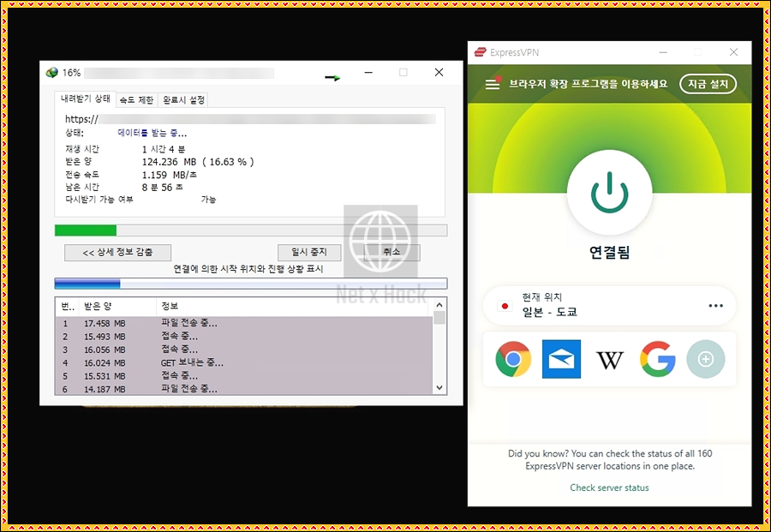Image resolution: width=771 pixels, height=532 pixels.
Task: Select connection row 6 with 14.187 MB
Action: (x=244, y=389)
